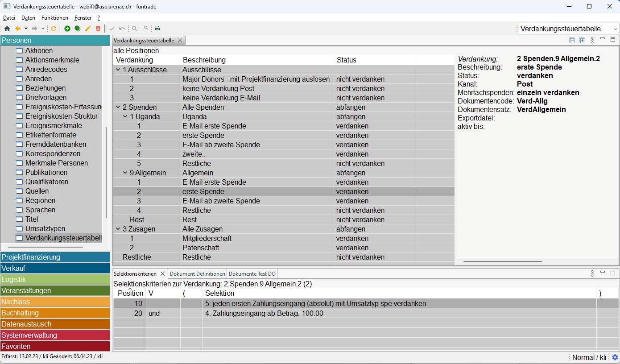Click the orange pencil edit icon
Screen dimensions: 620x364
(88, 29)
